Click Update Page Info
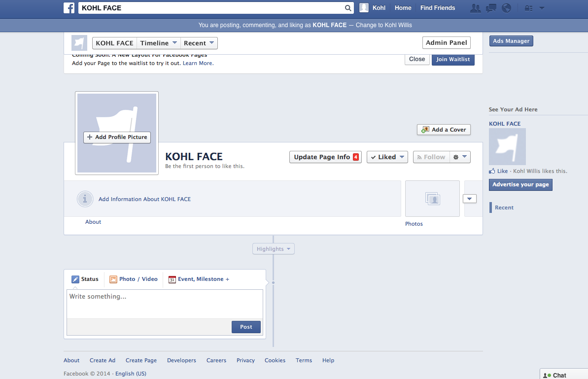 tap(325, 157)
